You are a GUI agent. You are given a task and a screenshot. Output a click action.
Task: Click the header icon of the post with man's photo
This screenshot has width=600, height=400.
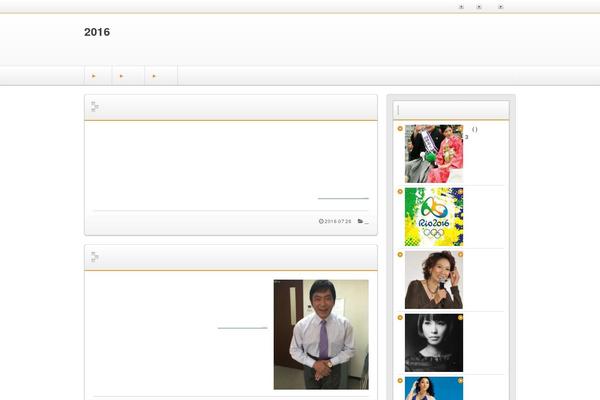[x=95, y=257]
